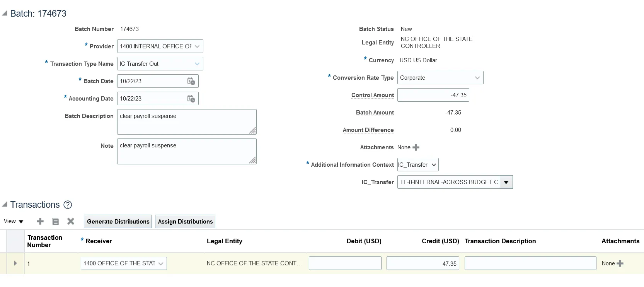Click the duplicate transaction row icon
Viewport: 644px width, 287px height.
55,221
